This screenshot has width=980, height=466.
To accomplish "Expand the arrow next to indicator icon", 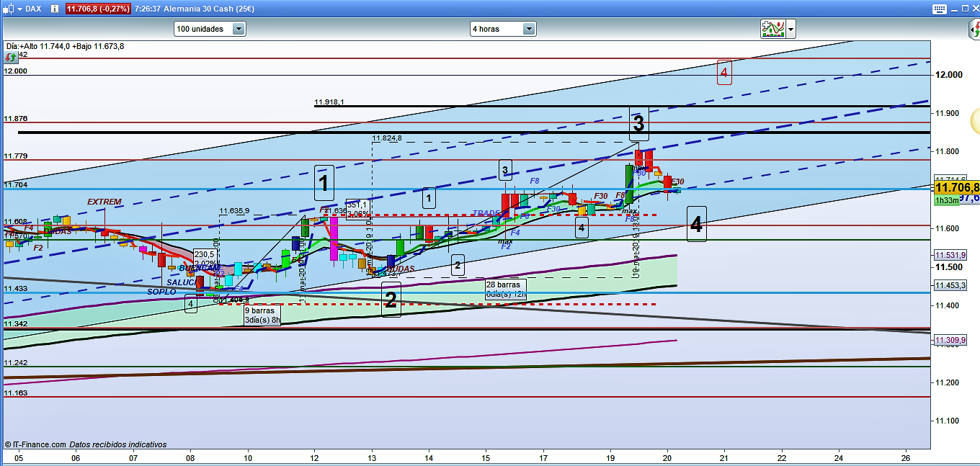I will (x=791, y=30).
